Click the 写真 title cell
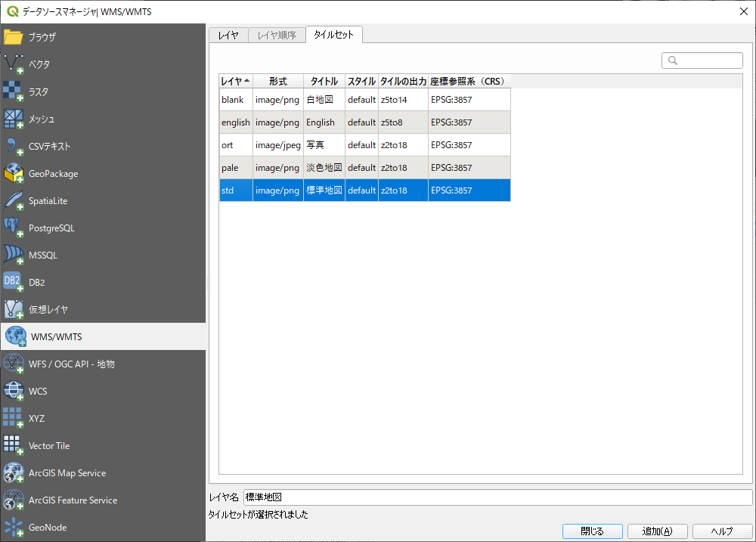Screen dimensions: 756x542 324,144
